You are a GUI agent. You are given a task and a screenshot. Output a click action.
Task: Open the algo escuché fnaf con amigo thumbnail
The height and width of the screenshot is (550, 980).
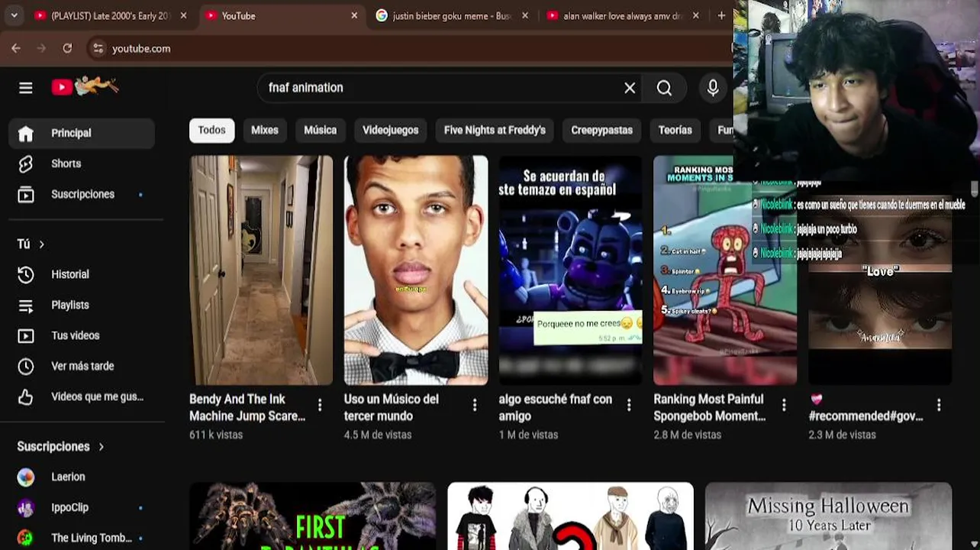(x=571, y=270)
